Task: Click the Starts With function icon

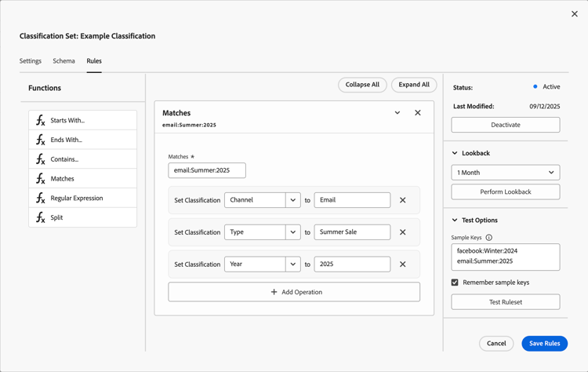Action: 41,120
